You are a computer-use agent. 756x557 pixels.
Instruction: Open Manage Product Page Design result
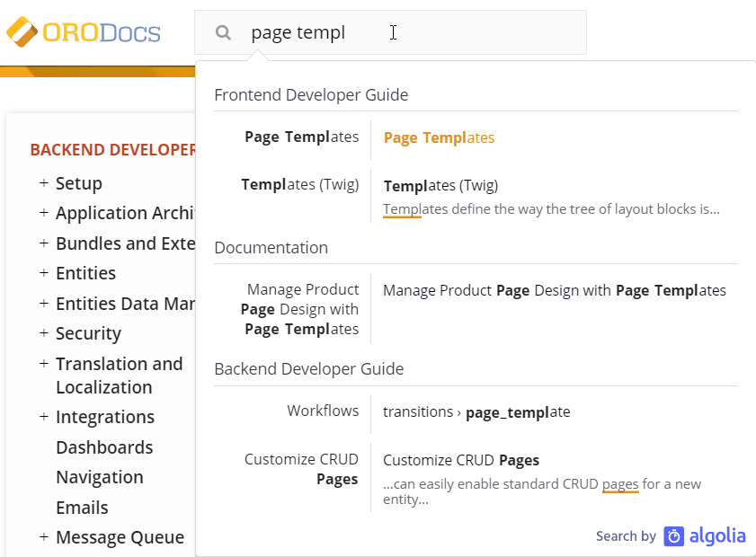click(554, 290)
